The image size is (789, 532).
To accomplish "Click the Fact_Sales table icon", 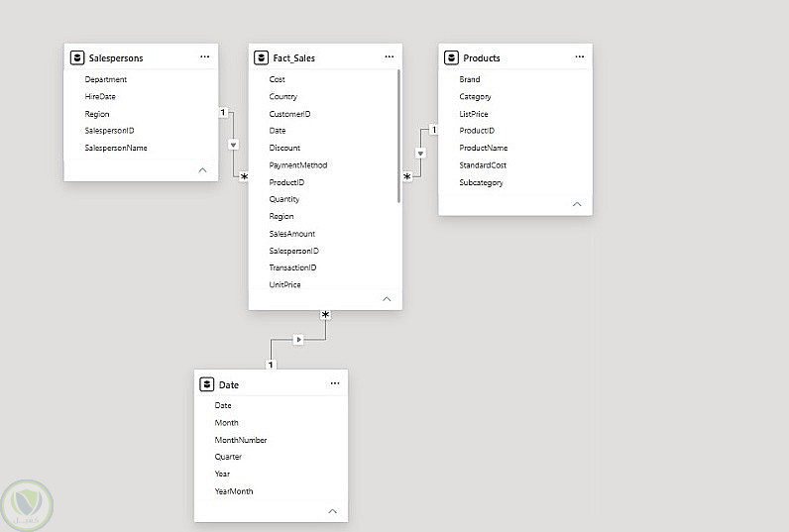I will [261, 57].
